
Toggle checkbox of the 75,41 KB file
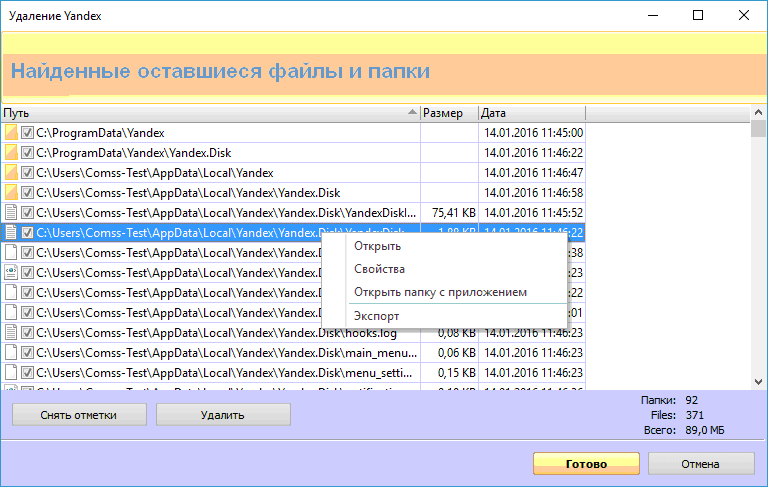pos(27,213)
